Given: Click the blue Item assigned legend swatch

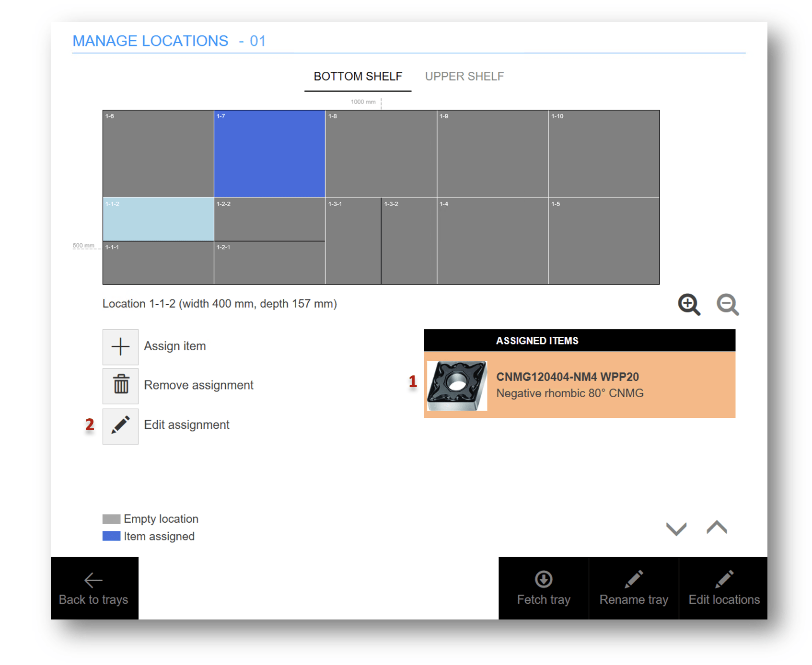Looking at the screenshot, I should click(111, 536).
